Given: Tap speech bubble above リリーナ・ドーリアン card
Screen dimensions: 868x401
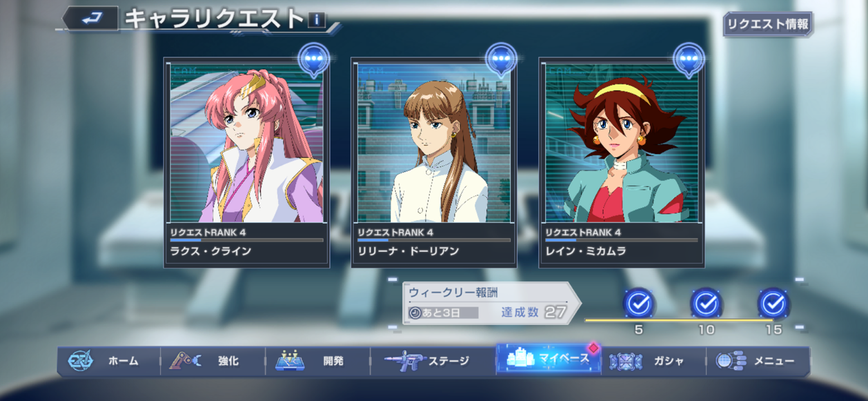Looking at the screenshot, I should tap(501, 60).
